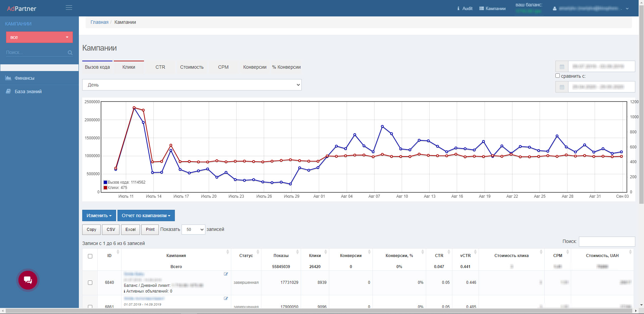Click the Audit info icon in header
This screenshot has height=314, width=644.
click(x=458, y=8)
